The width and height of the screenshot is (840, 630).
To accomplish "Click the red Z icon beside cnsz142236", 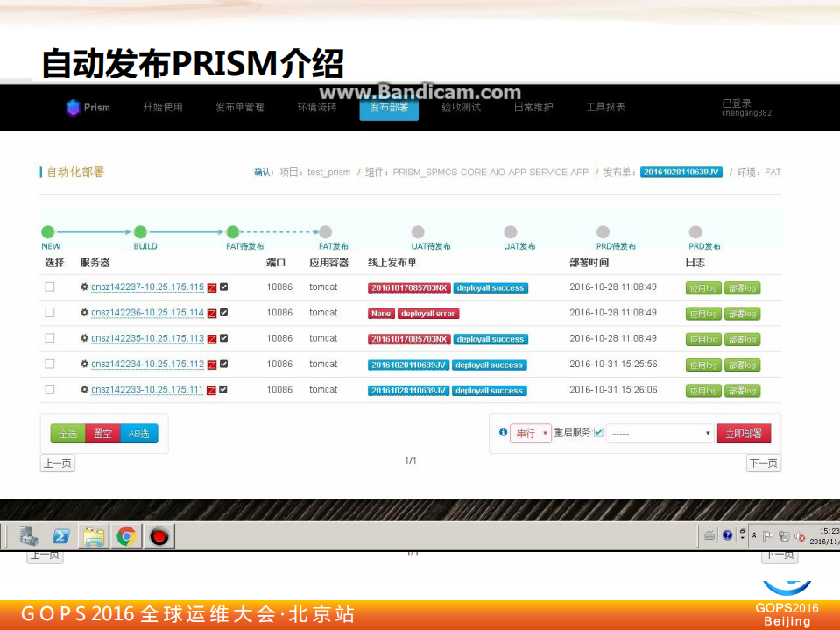I will click(x=211, y=313).
